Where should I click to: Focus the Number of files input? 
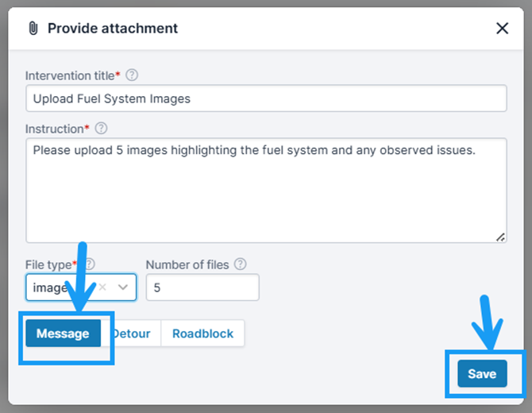point(202,288)
